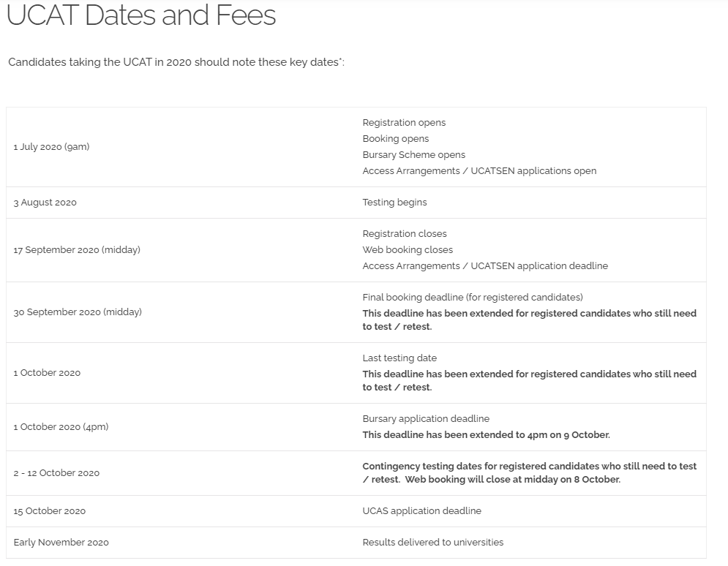Select the "3 August 2020" date cell
The image size is (728, 566).
(x=45, y=203)
